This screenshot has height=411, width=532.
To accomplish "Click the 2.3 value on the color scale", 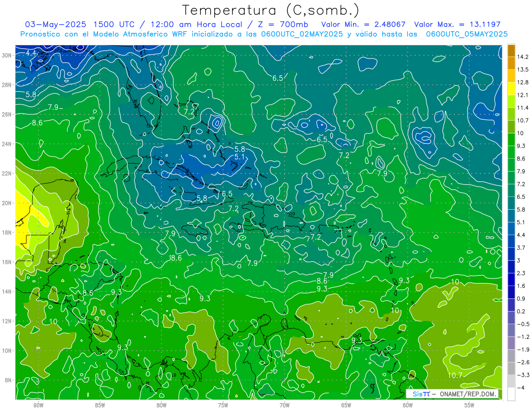I will tap(521, 273).
